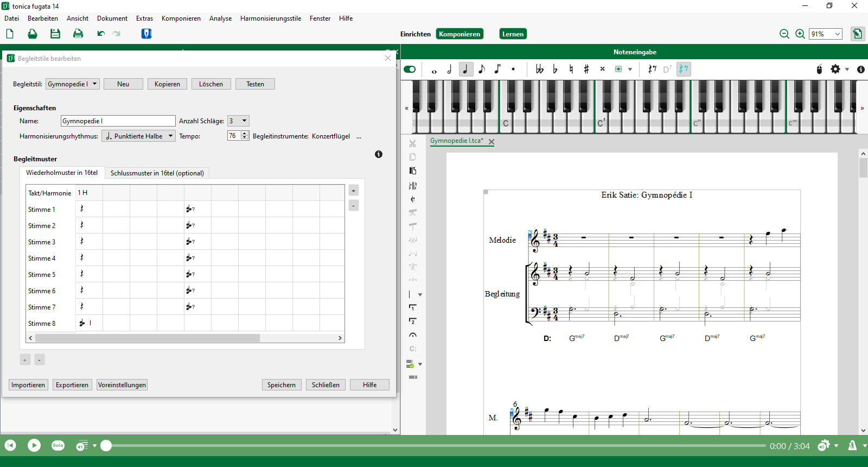
Task: Select the half note duration
Action: tap(450, 69)
